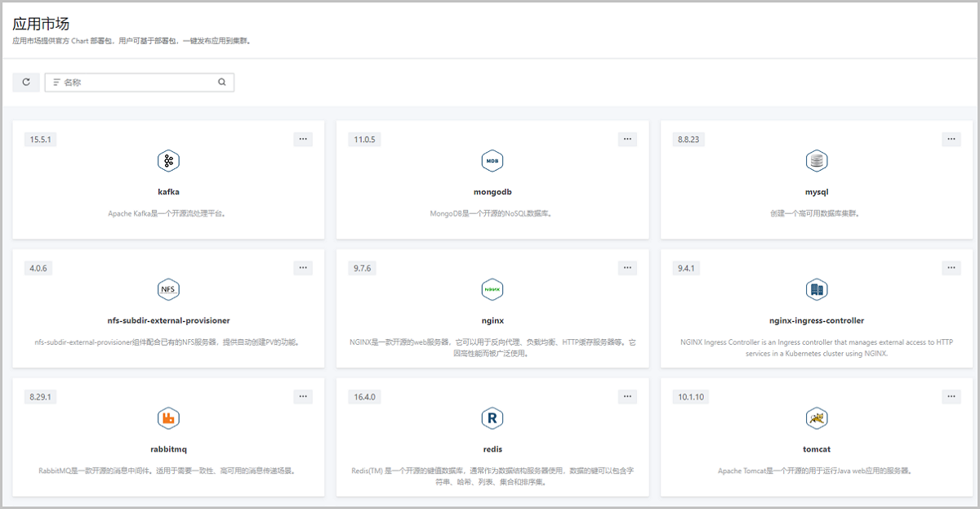The image size is (980, 509).
Task: Refresh the application list
Action: (x=26, y=82)
